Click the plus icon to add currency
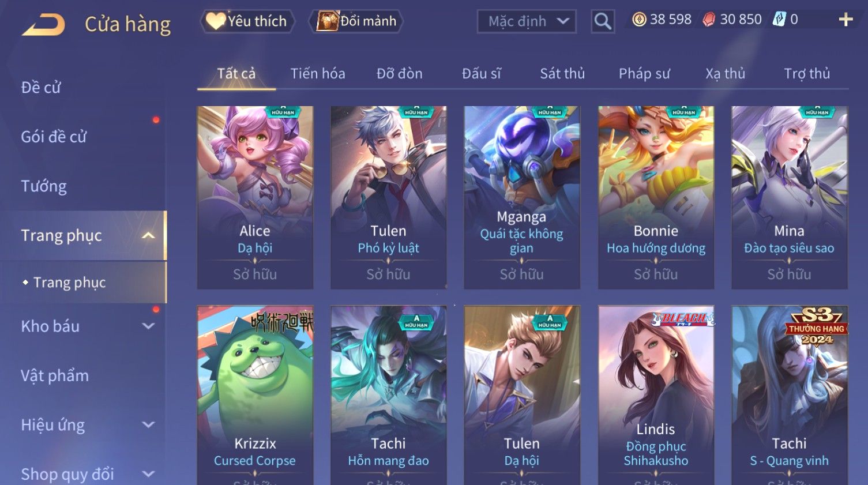 click(x=846, y=20)
